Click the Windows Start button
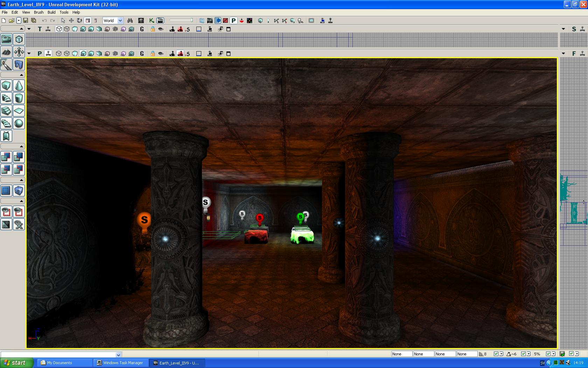The height and width of the screenshot is (368, 588). [17, 363]
